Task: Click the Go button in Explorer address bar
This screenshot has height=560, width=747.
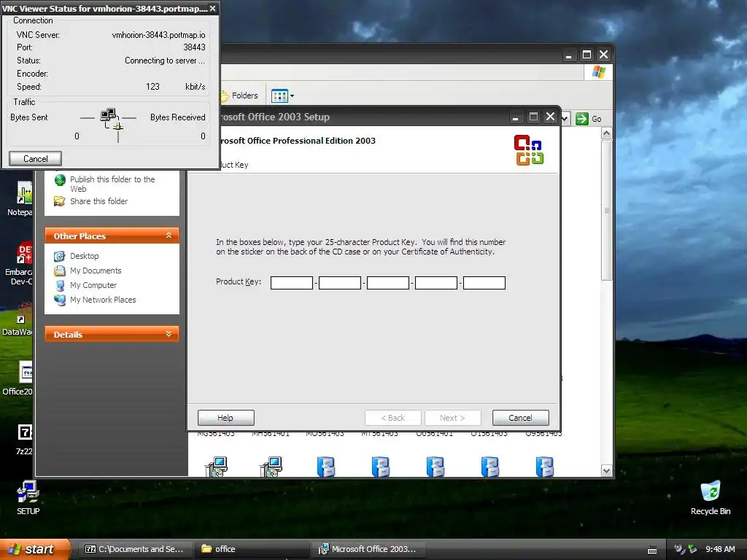Action: (589, 119)
